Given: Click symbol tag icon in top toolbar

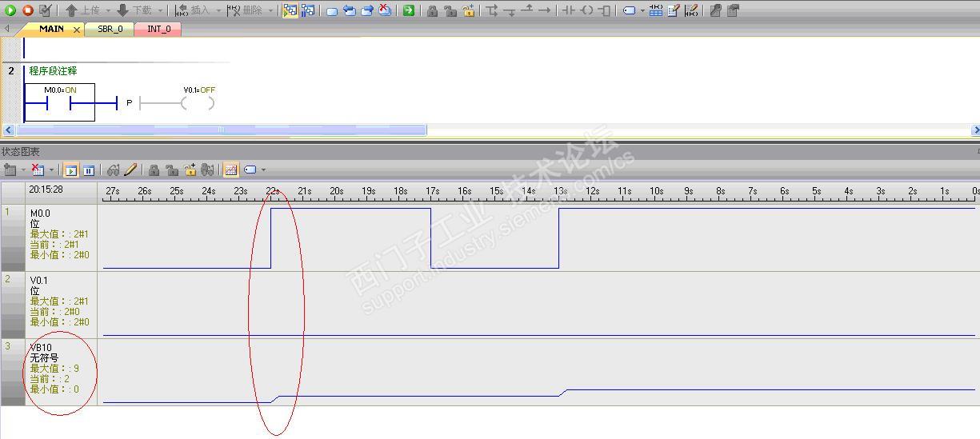Looking at the screenshot, I should [630, 11].
